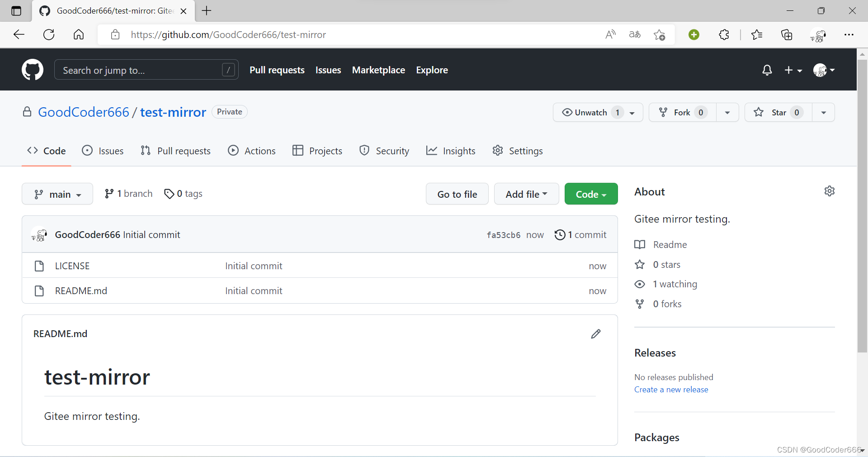Screen dimensions: 868x457
Task: Open the browser Extensions puzzle icon
Action: pos(724,34)
